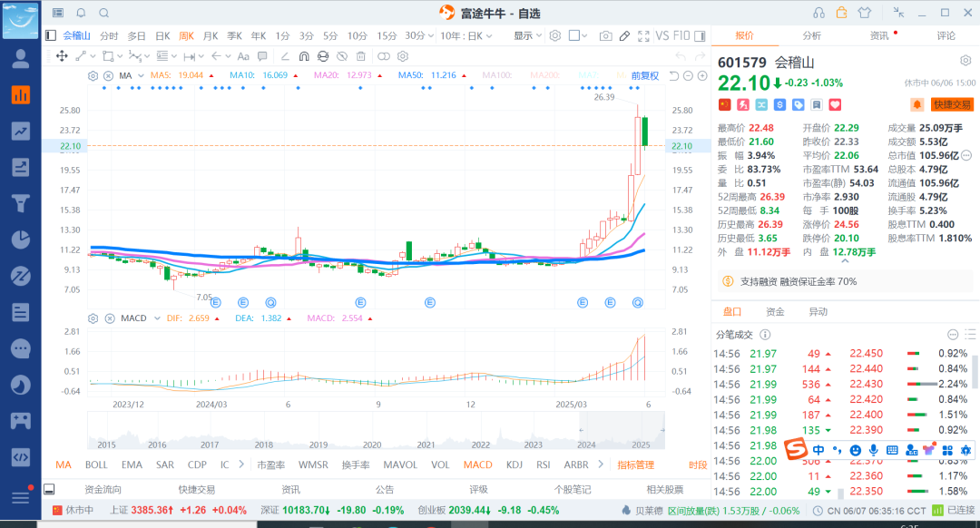Open the code brackets sidebar icon
The width and height of the screenshot is (980, 528).
[x=21, y=456]
